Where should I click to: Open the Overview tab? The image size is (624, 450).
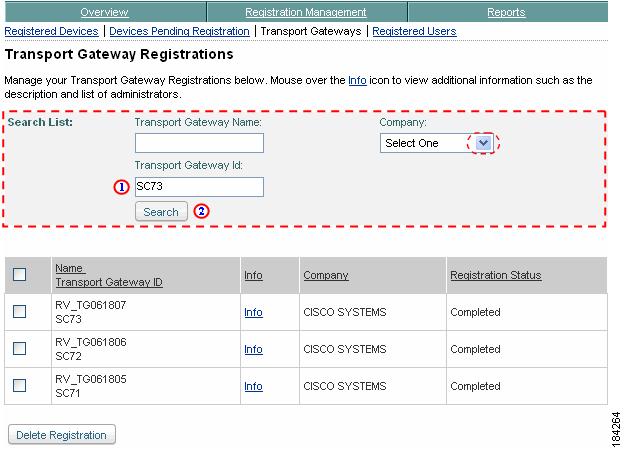[x=104, y=12]
